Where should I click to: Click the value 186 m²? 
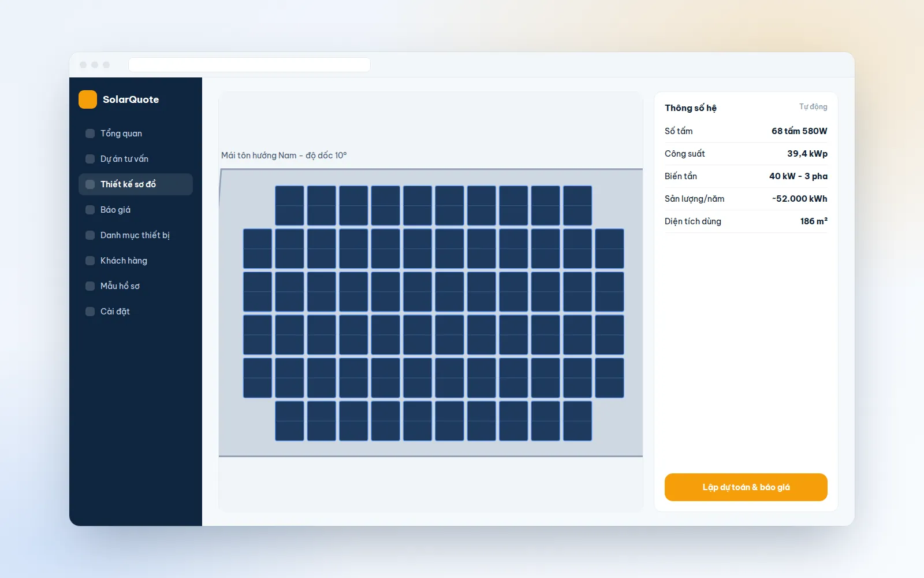(x=814, y=221)
